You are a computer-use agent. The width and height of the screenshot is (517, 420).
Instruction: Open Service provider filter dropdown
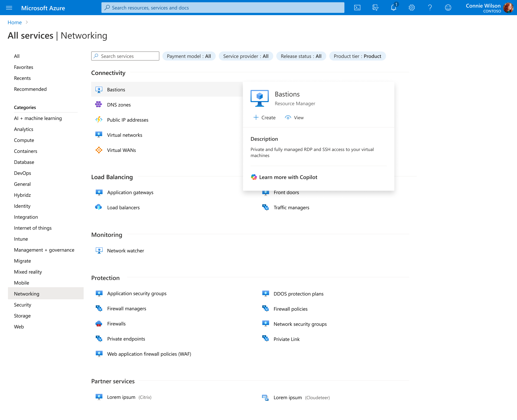tap(246, 56)
